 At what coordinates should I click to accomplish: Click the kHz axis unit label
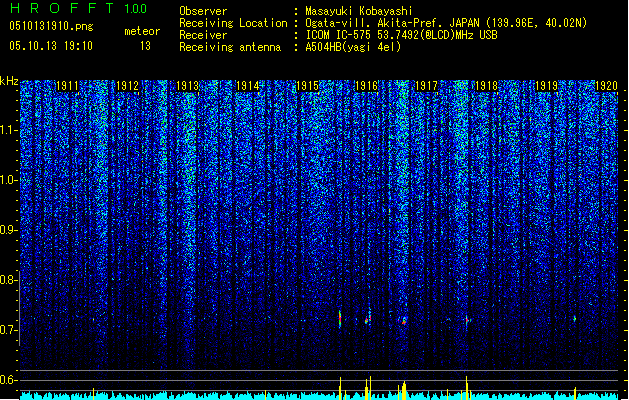[9, 81]
